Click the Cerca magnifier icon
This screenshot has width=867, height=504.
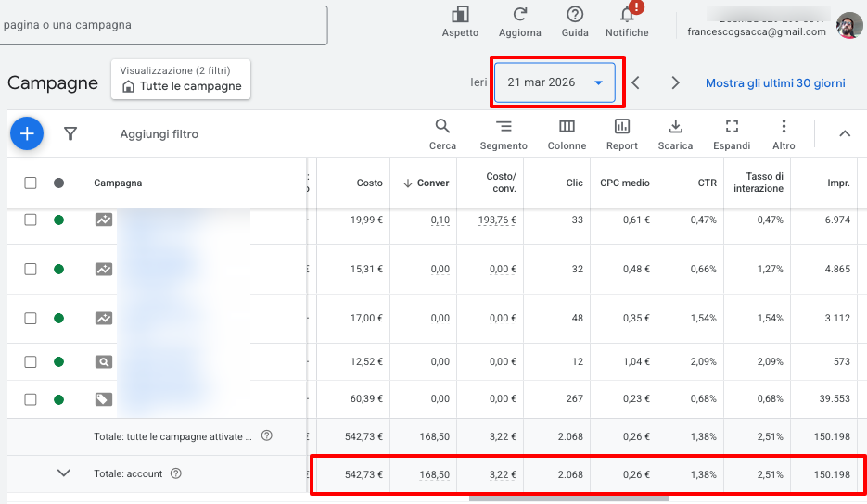coord(442,127)
